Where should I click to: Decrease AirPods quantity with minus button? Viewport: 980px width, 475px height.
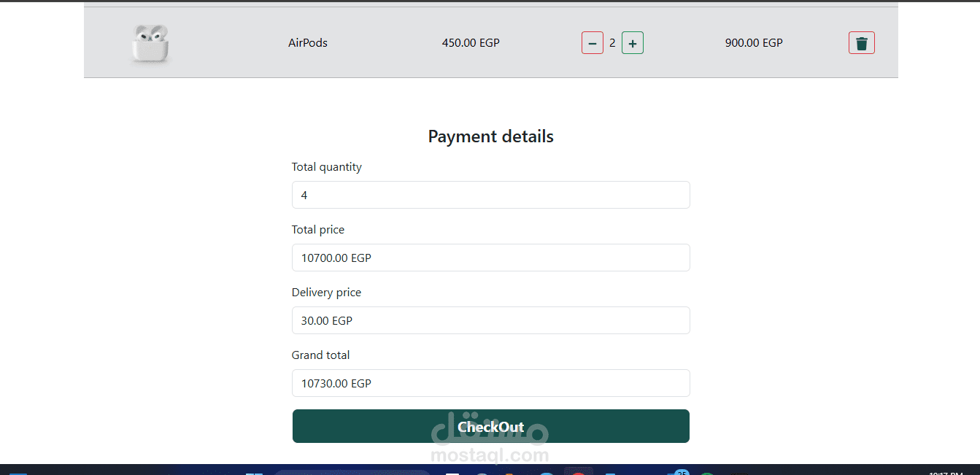[593, 43]
